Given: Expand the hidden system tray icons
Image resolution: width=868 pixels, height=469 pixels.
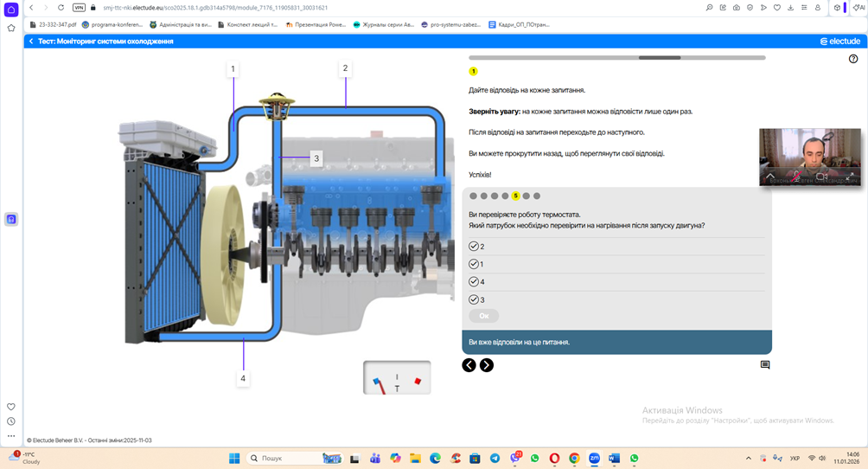Looking at the screenshot, I should [749, 458].
